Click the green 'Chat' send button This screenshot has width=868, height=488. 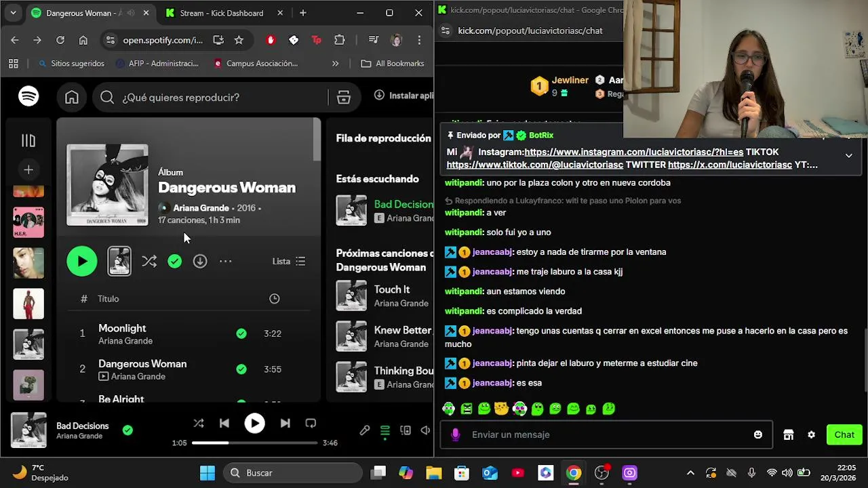pos(844,434)
